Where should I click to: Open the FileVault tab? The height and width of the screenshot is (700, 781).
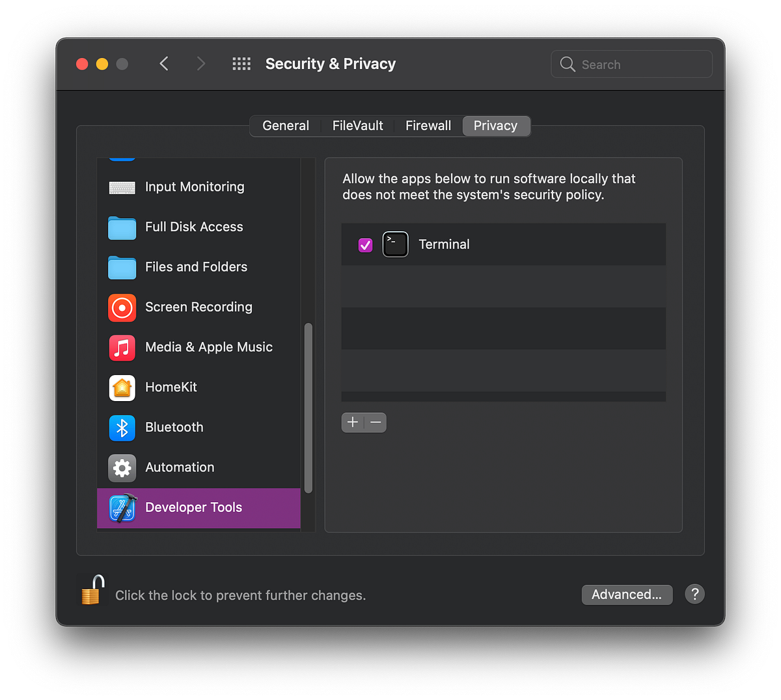357,126
